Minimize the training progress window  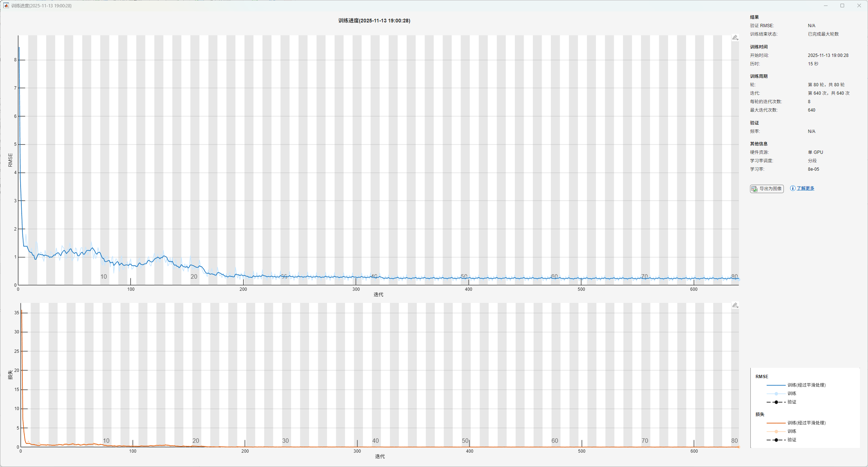[826, 6]
